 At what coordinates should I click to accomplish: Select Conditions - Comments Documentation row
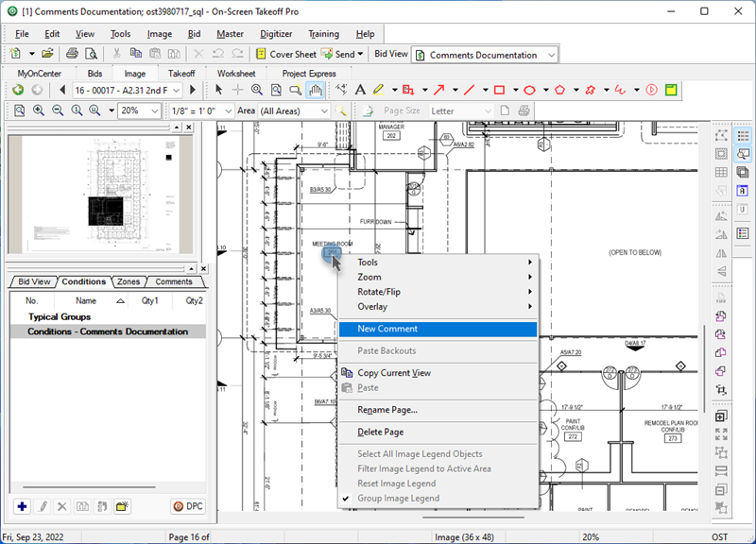(x=108, y=331)
